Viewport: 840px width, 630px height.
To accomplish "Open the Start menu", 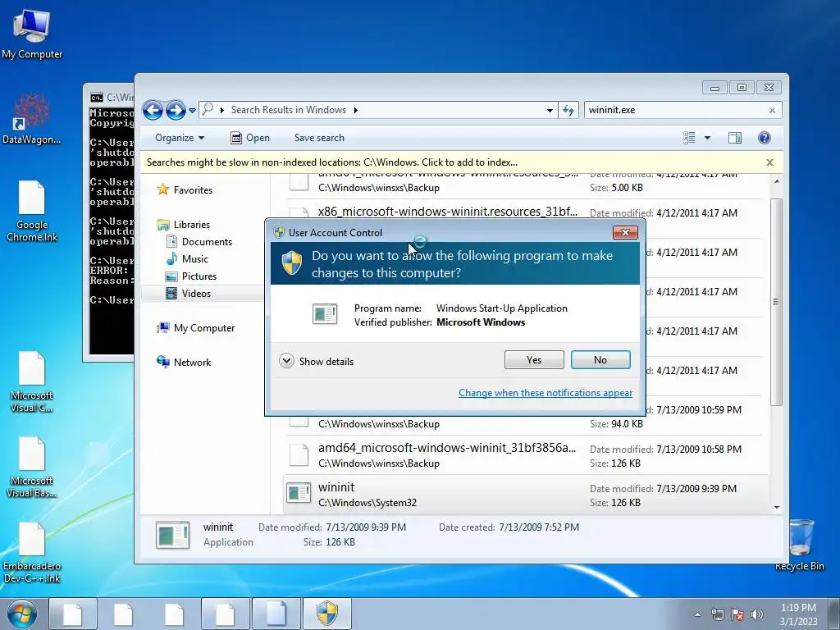I will [x=21, y=614].
